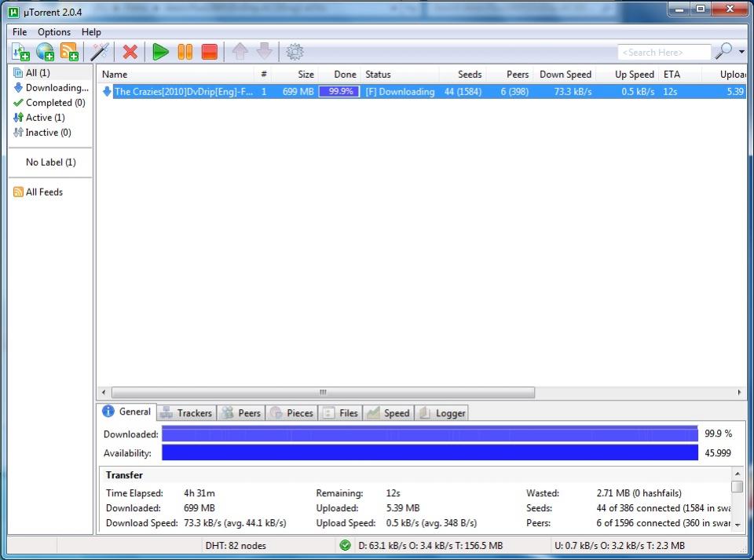Switch to the Files tab
This screenshot has width=754, height=560.
coord(340,413)
